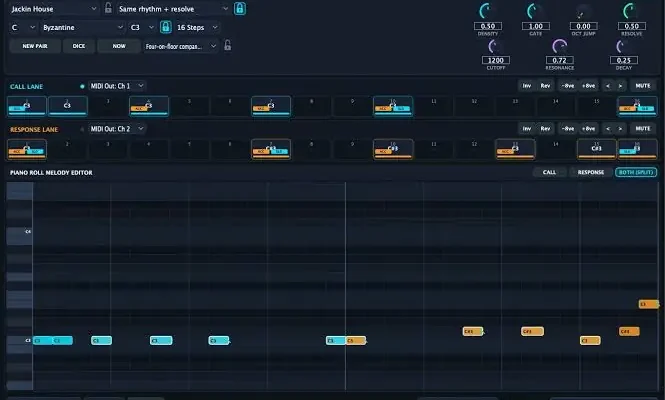Click the Density knob

(487, 11)
